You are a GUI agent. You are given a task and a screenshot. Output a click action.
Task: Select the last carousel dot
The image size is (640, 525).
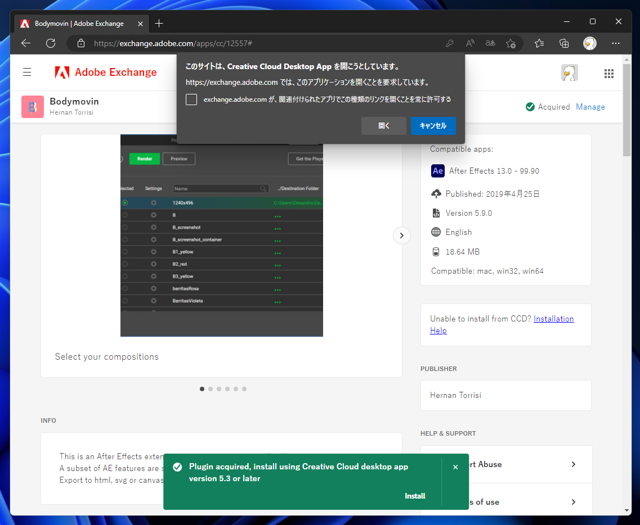[x=244, y=389]
